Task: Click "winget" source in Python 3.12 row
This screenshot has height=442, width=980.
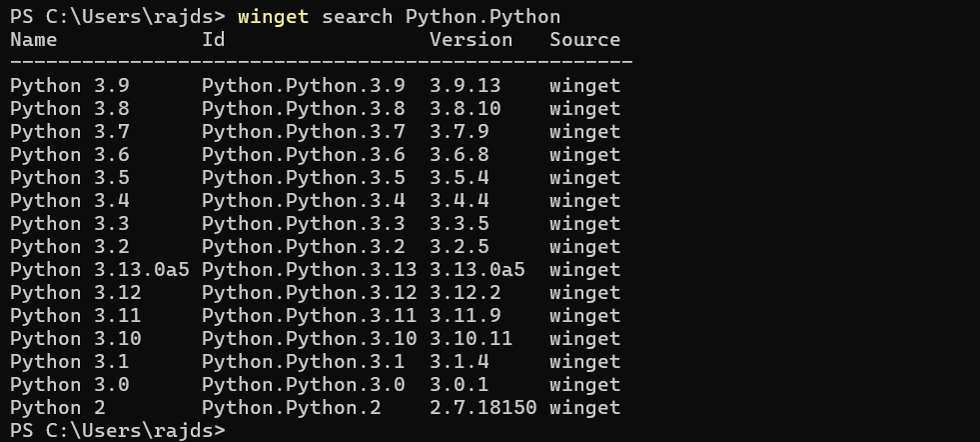Action: 585,293
